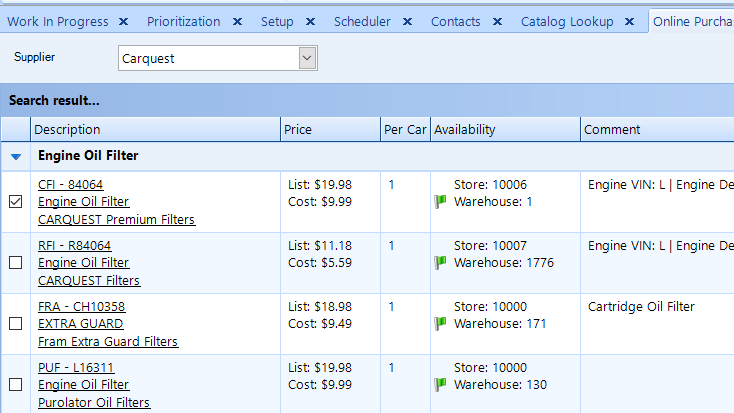Check the FRA - CH10358 checkbox
Image resolution: width=734 pixels, height=413 pixels.
pos(15,324)
